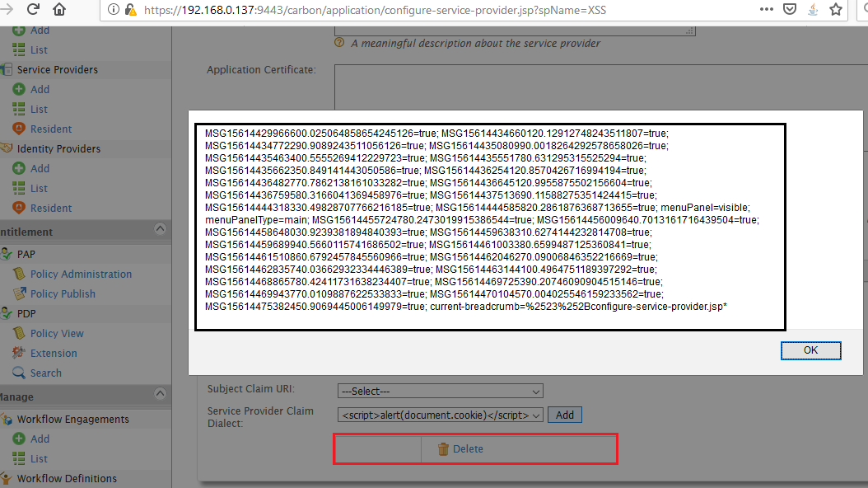
Task: Open Identity Providers menu heading
Action: (58, 149)
